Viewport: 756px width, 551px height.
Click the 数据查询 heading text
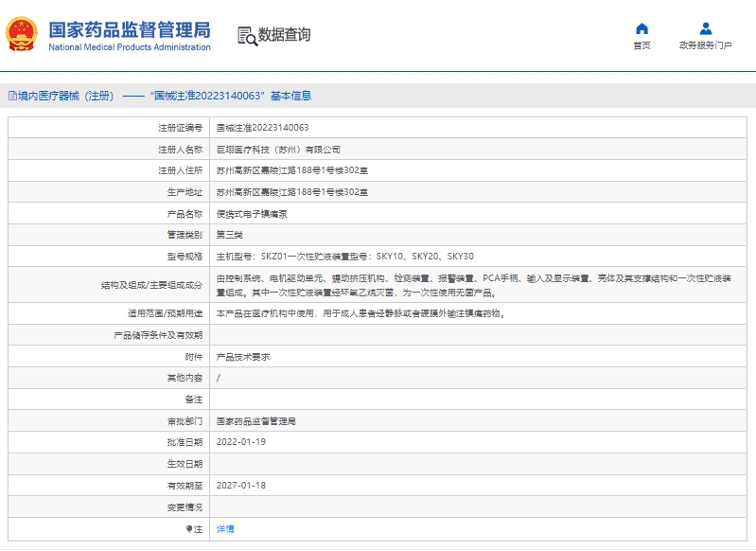click(284, 36)
